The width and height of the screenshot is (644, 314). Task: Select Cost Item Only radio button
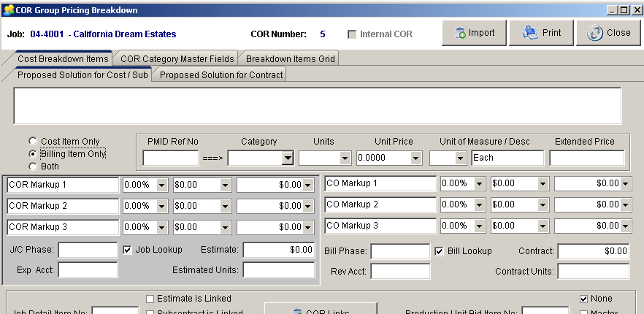(x=33, y=141)
